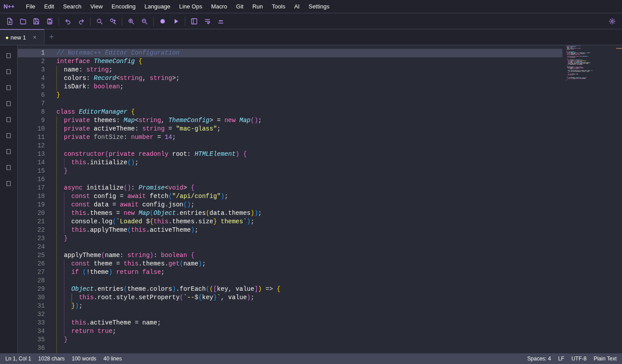Undo the last edit from the toolbar
This screenshot has height=364, width=622.
pyautogui.click(x=68, y=21)
